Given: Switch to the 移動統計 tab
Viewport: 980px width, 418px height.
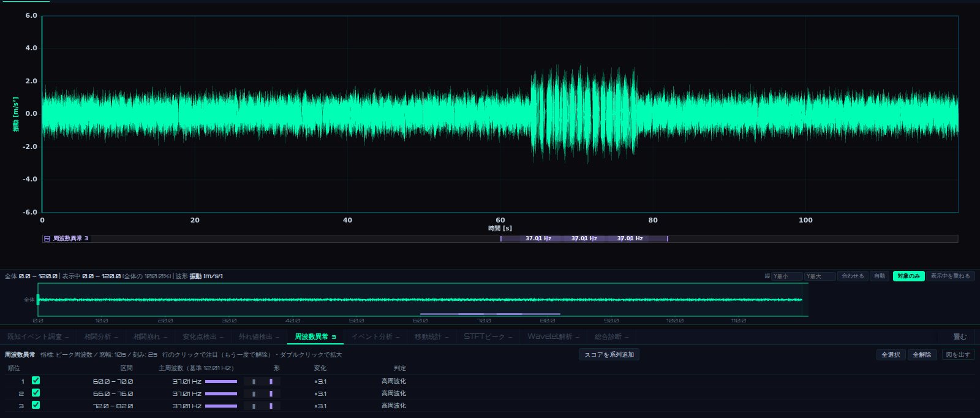Looking at the screenshot, I should pyautogui.click(x=432, y=336).
